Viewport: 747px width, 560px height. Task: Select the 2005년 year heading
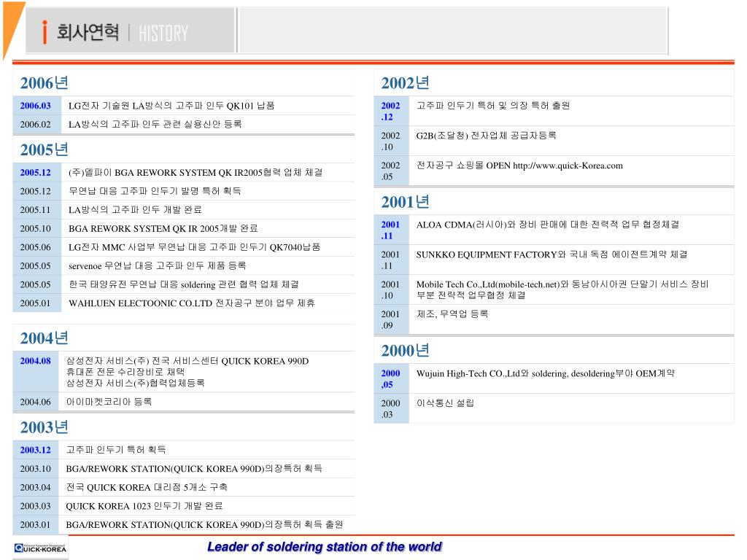coord(44,149)
